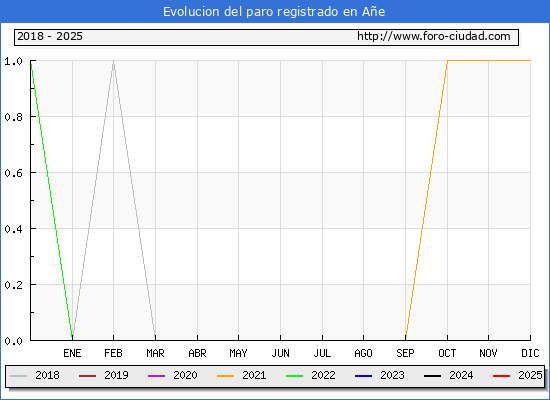
Task: Click the '2025' legend label
Action: pos(530,375)
